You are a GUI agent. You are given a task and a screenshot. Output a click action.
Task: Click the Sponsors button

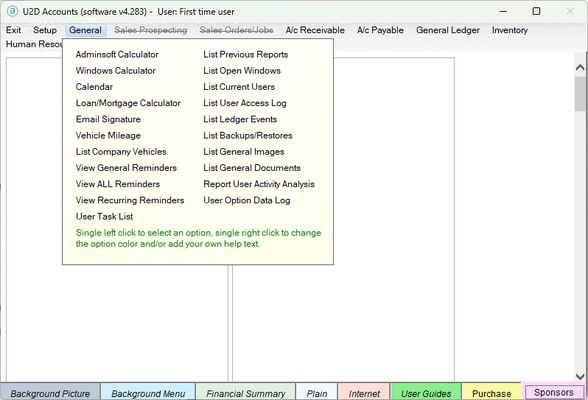pyautogui.click(x=554, y=392)
